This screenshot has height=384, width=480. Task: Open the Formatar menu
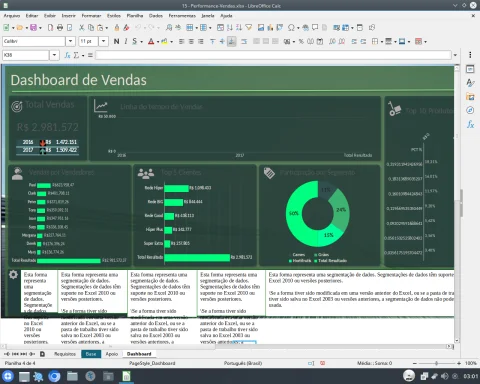(x=91, y=16)
